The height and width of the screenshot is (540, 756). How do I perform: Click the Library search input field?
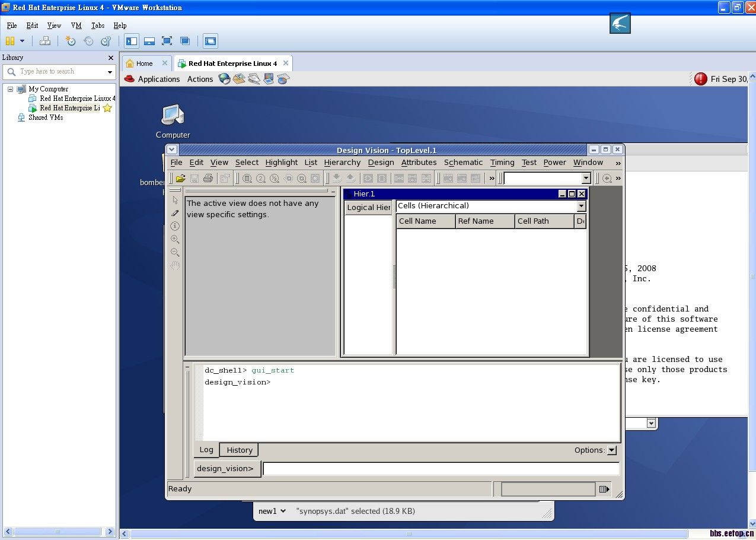(x=59, y=72)
